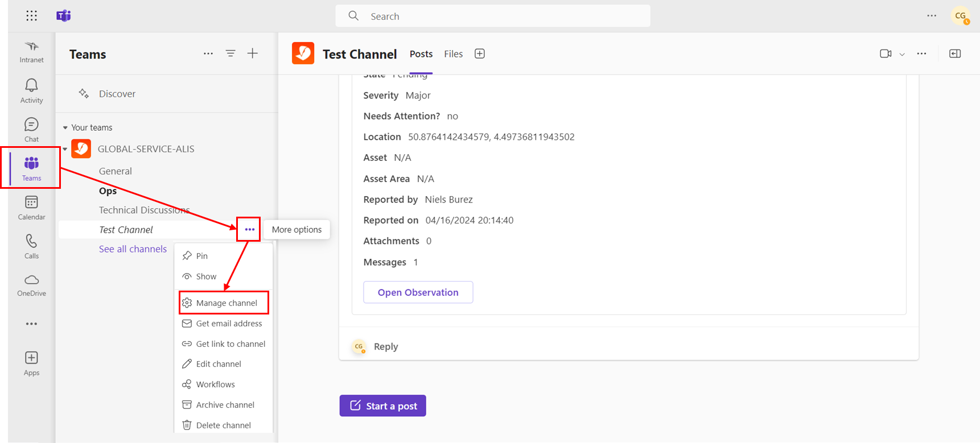
Task: Open Chat in the left sidebar
Action: click(x=31, y=130)
